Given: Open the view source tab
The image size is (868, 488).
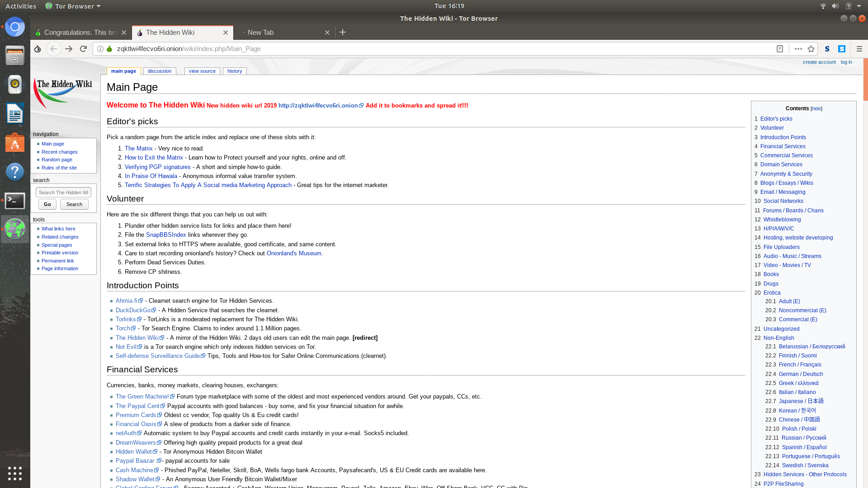Looking at the screenshot, I should click(202, 71).
